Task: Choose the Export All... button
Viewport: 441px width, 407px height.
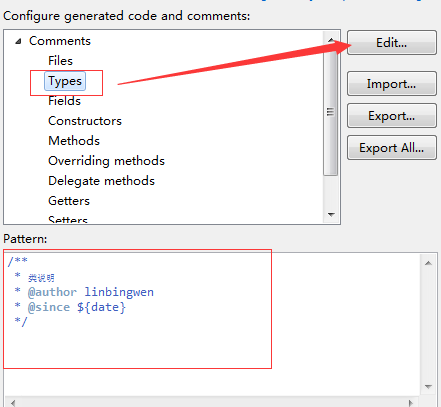Action: [x=392, y=148]
